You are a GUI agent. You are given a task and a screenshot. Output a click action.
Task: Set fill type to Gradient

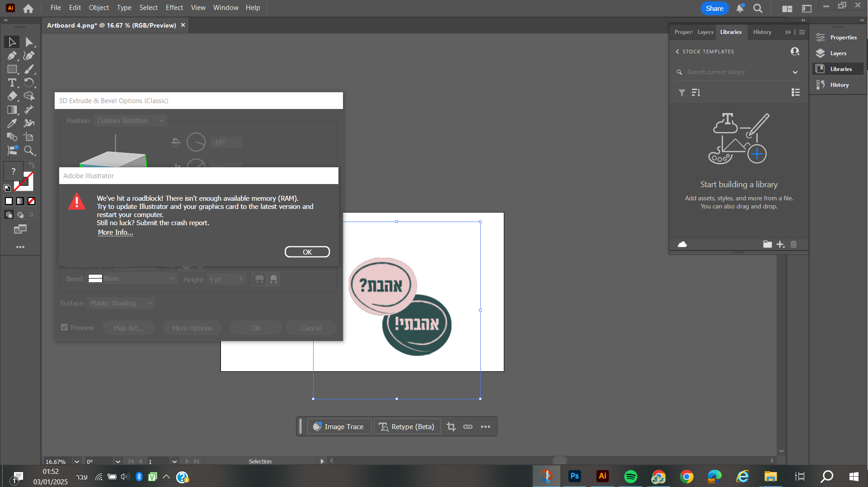pos(20,201)
